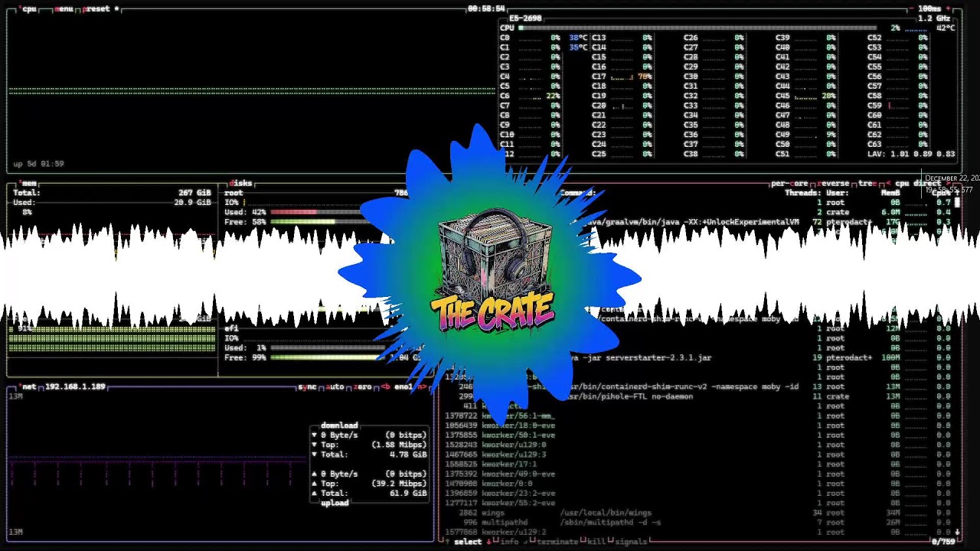Screen dimensions: 980x551
Task: Click the memory Used 20.9 GiB value
Action: coord(192,203)
